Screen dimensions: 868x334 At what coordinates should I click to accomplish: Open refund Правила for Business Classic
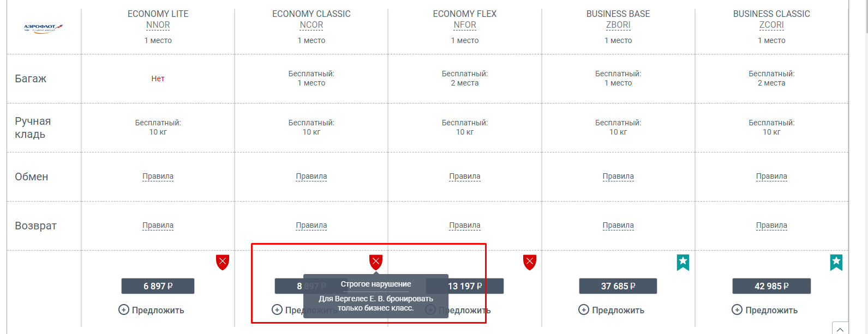[771, 226]
